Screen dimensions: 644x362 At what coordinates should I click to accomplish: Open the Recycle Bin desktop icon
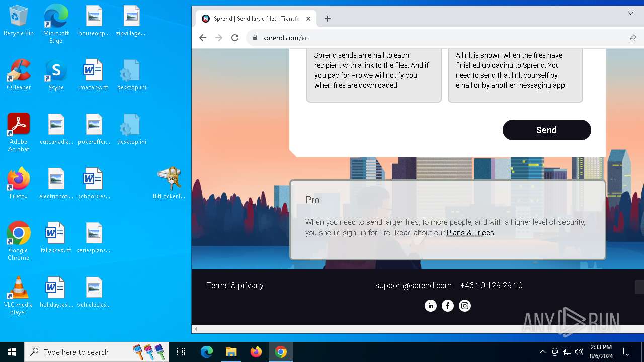click(19, 21)
